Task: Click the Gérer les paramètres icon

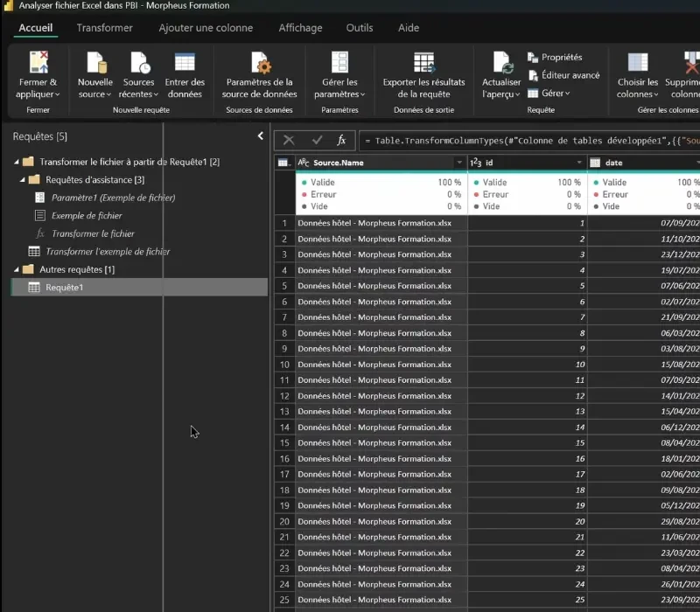Action: click(339, 62)
